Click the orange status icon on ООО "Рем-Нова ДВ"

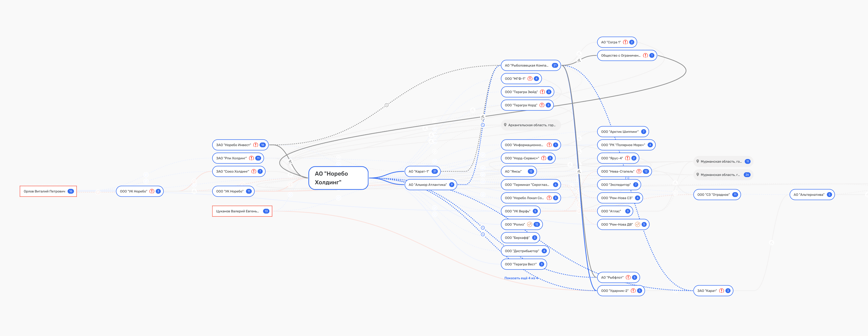[x=637, y=225]
